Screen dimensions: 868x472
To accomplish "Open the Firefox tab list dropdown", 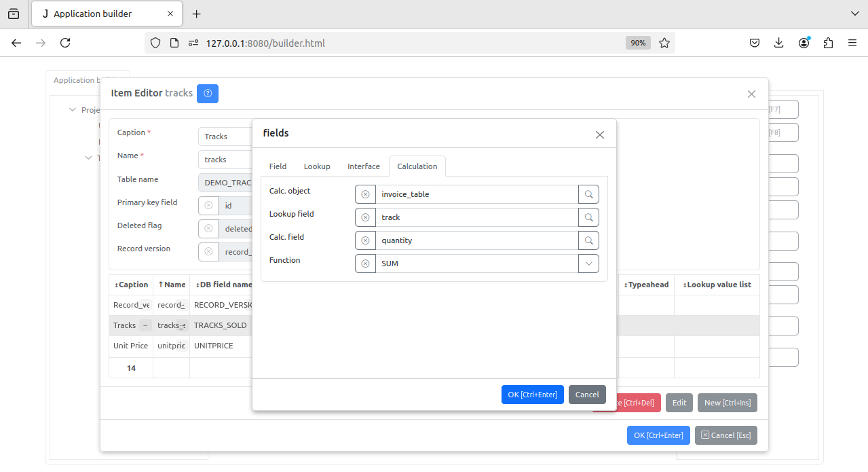I will tap(854, 14).
